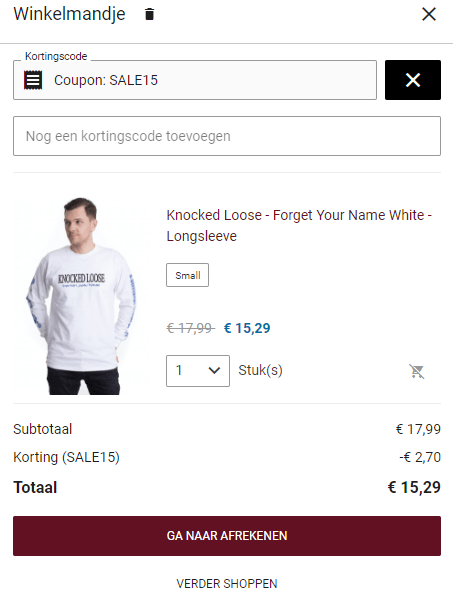Go to checkout via GA NAAR AFREKENEN

227,536
